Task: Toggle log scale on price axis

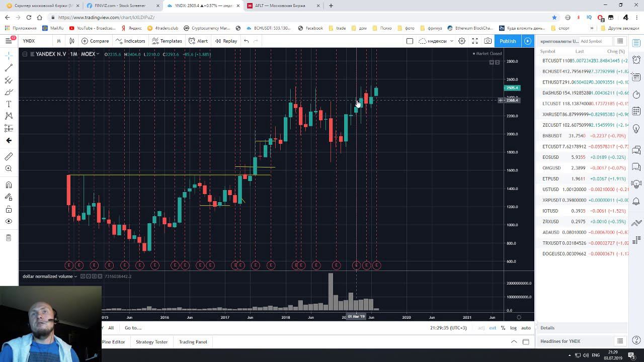Action: [x=513, y=328]
